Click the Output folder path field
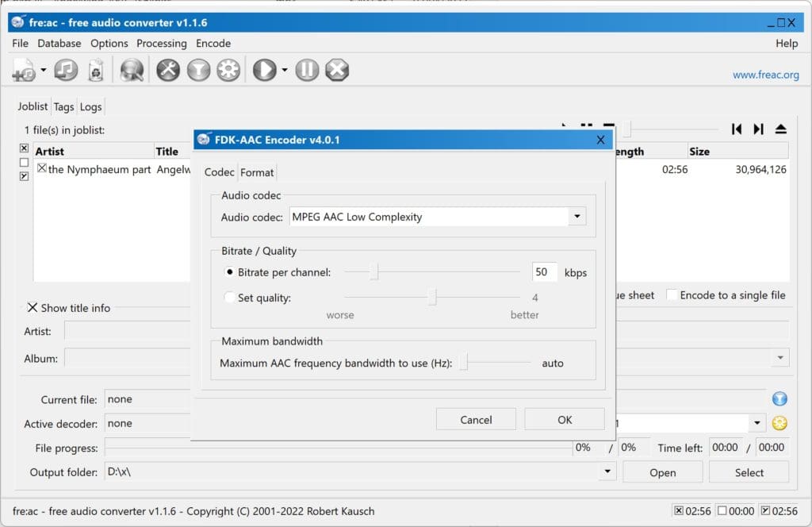 point(352,471)
